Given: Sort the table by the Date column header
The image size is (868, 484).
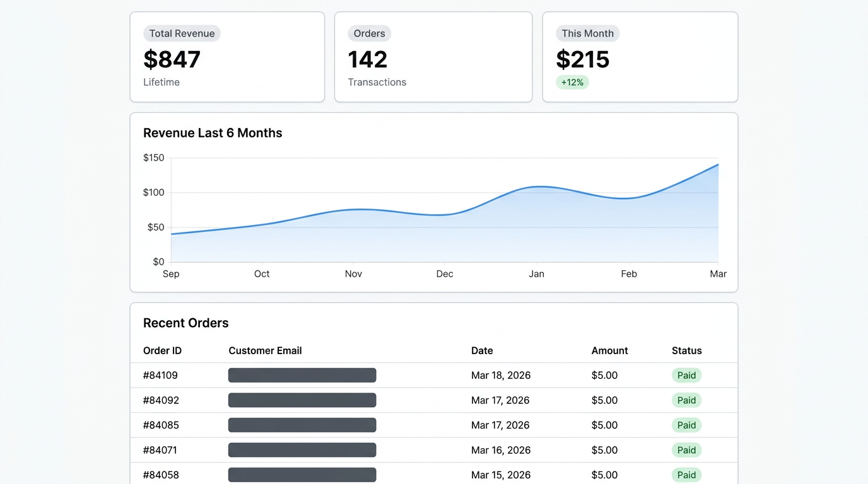Looking at the screenshot, I should click(482, 350).
